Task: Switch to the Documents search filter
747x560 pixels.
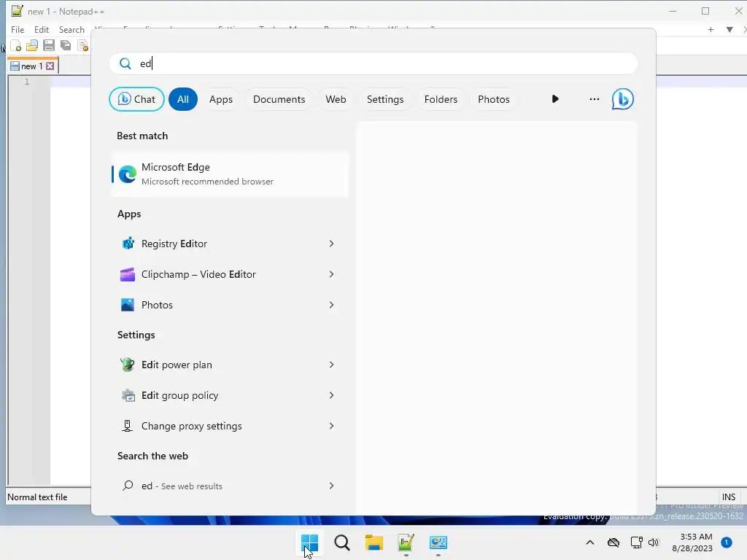Action: (x=279, y=99)
